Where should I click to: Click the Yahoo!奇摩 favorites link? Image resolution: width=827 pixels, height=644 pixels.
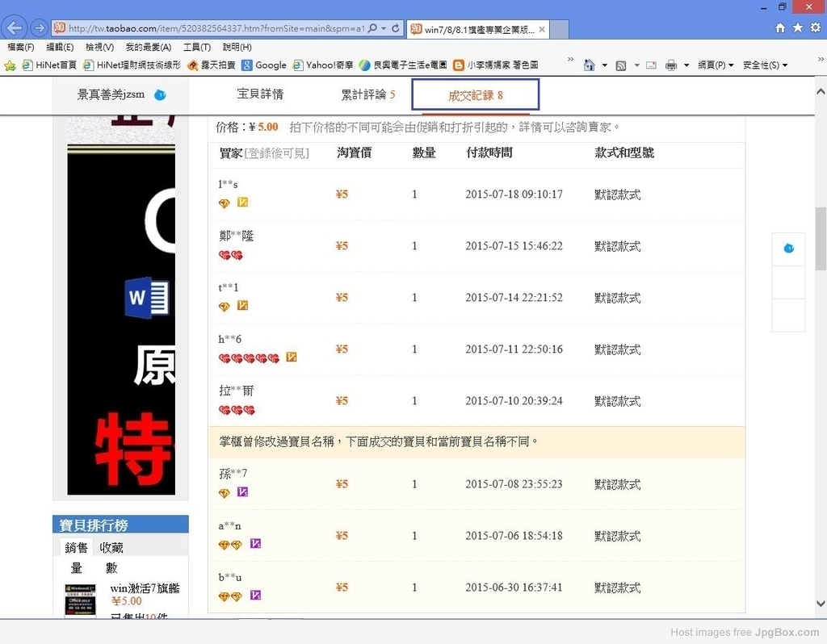click(x=325, y=65)
